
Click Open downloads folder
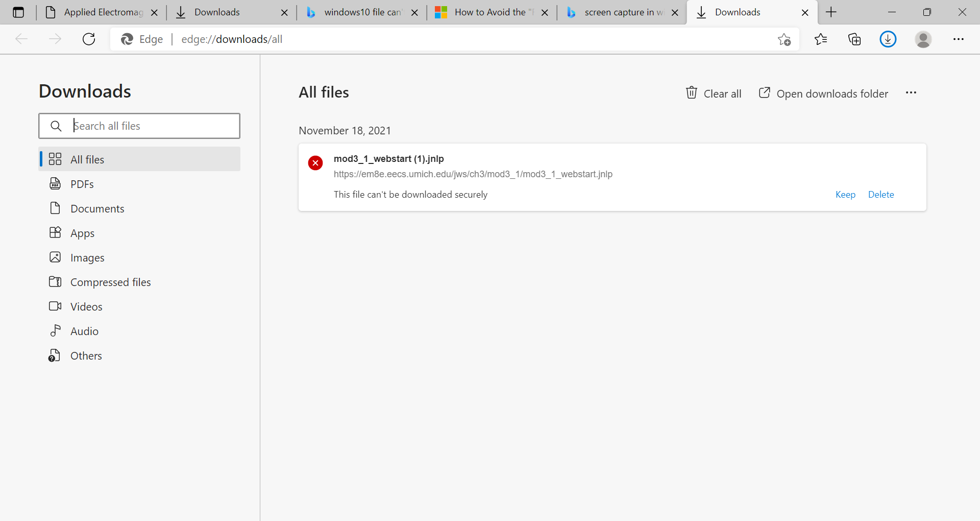(x=824, y=93)
